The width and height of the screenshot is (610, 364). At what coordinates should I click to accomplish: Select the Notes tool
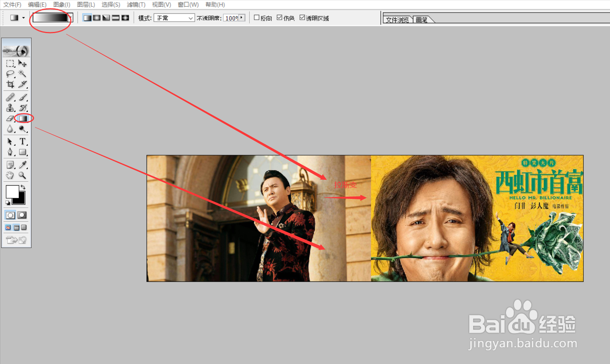click(x=10, y=165)
